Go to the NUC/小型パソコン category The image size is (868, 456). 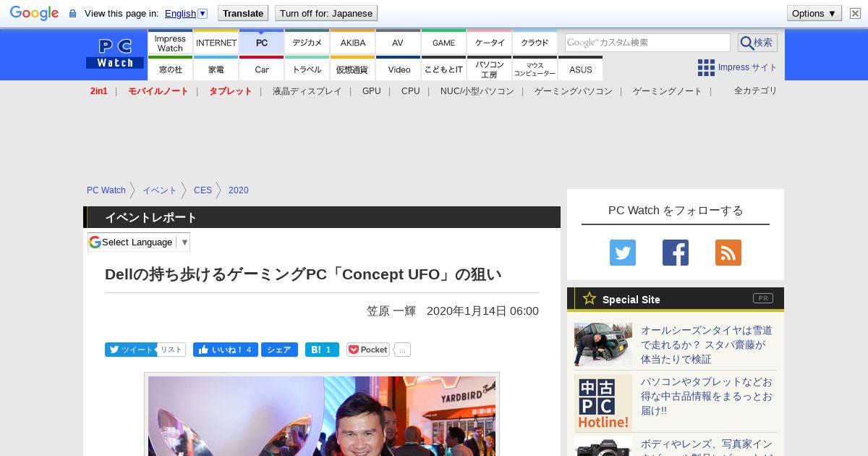(477, 91)
